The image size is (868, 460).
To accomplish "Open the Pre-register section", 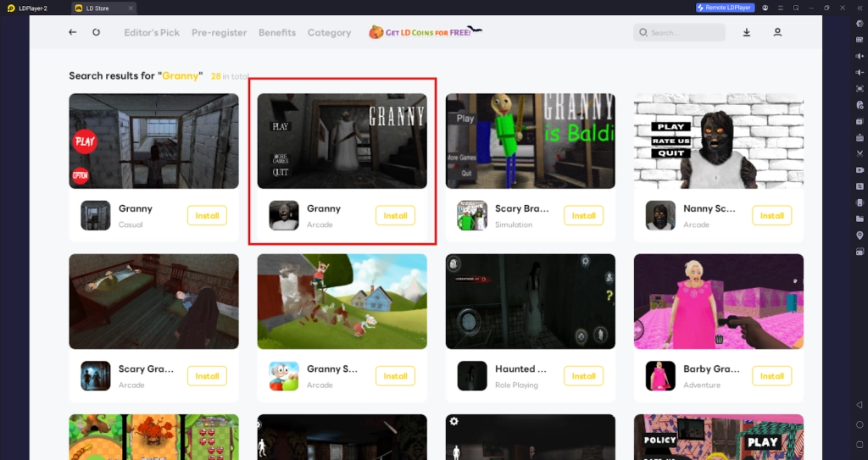I will click(220, 33).
